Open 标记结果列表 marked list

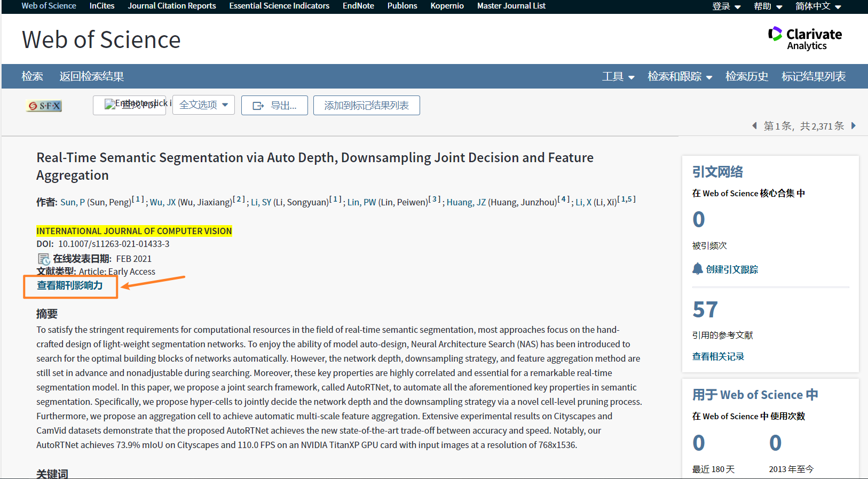pos(814,76)
